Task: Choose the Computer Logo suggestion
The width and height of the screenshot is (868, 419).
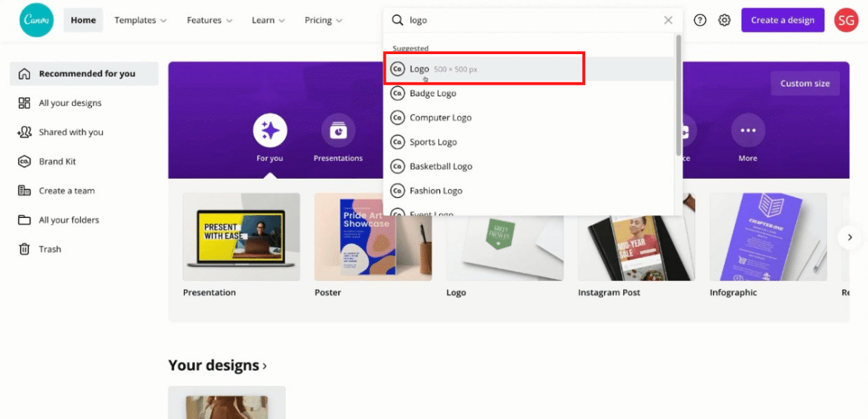Action: tap(529, 118)
